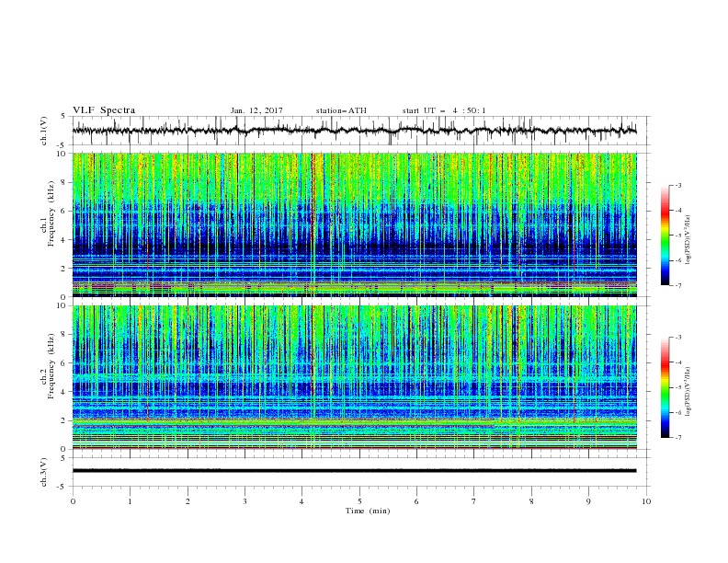Click the "VLF Spectra" title text
Screen dimensions: 728x563
tap(104, 110)
